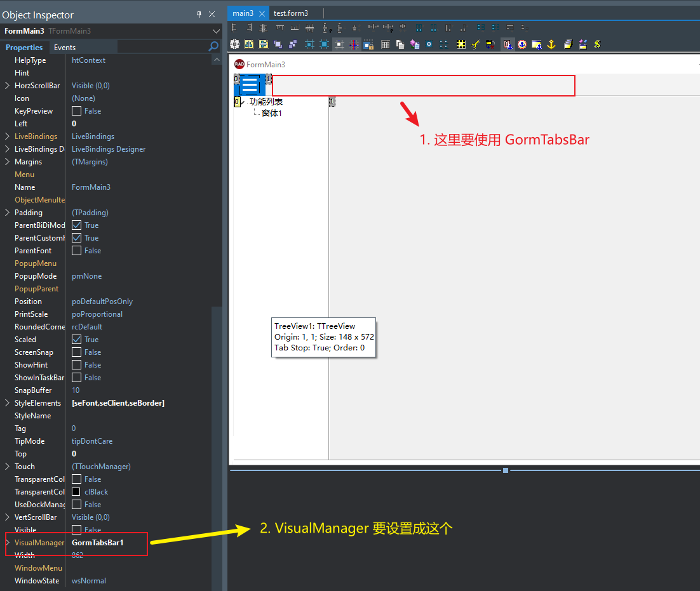Expand the Touch property
The image size is (700, 591).
click(x=7, y=466)
